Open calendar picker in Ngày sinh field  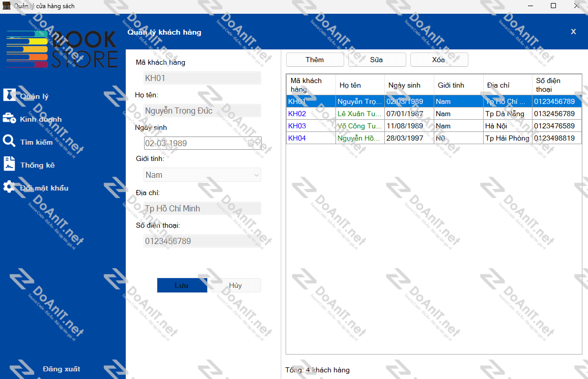click(253, 143)
